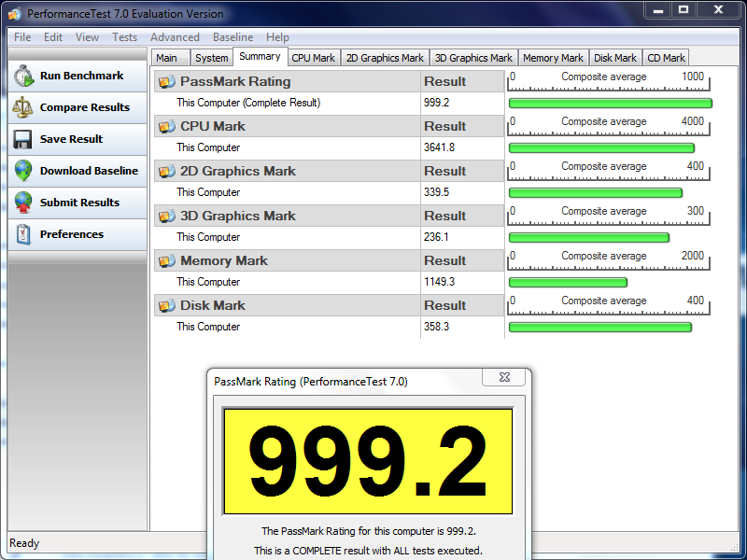Click the Compare Results scales icon
This screenshot has height=560, width=747.
tap(22, 107)
